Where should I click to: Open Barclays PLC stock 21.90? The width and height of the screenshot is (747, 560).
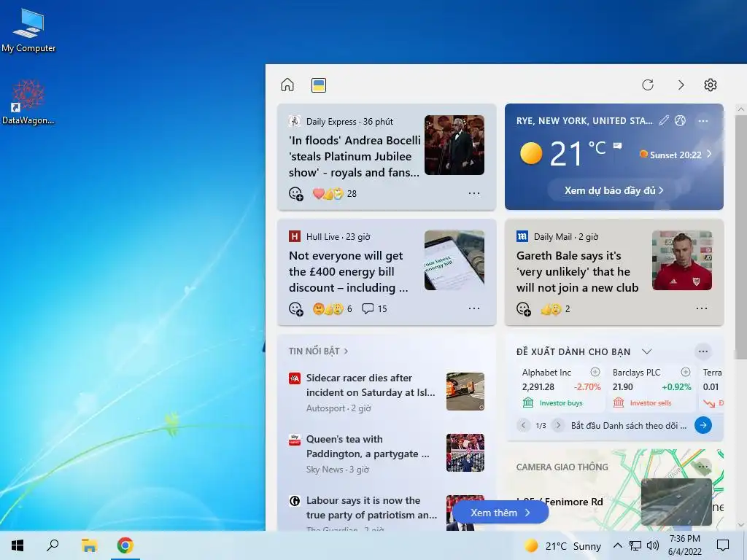pyautogui.click(x=651, y=387)
